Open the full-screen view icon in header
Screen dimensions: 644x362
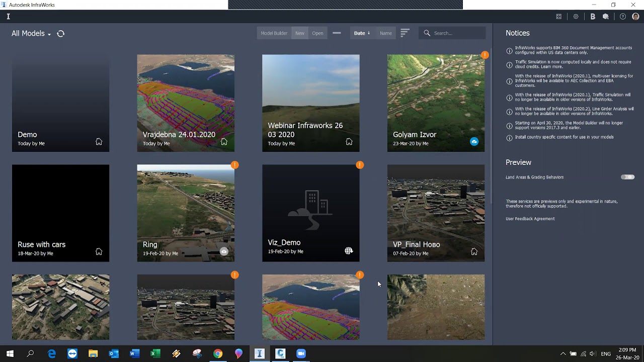pyautogui.click(x=558, y=17)
